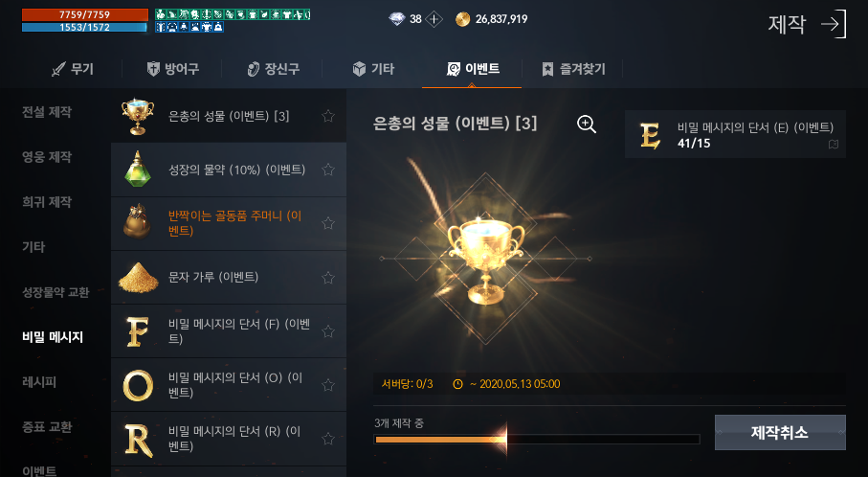Switch to the 즐겨찾기 tab
Viewport: 868px width, 477px height.
tap(573, 69)
